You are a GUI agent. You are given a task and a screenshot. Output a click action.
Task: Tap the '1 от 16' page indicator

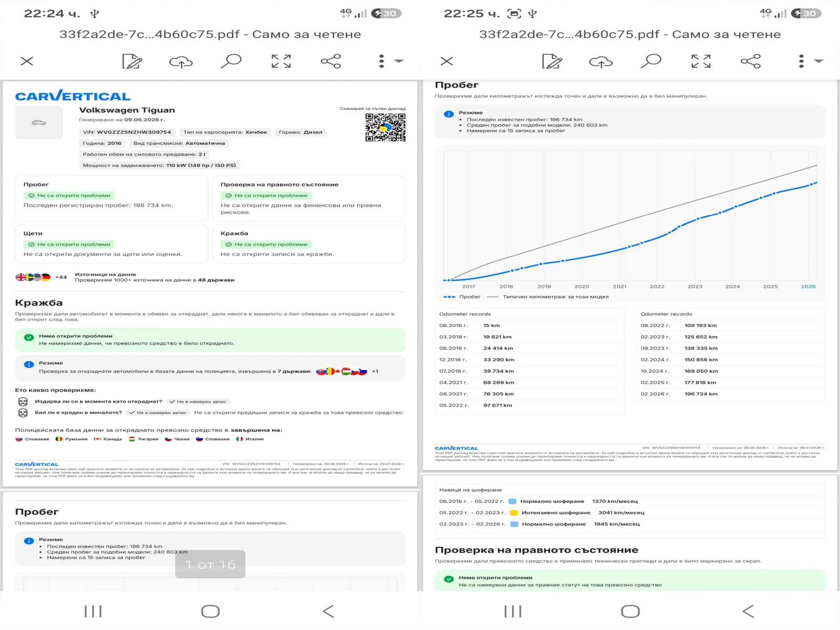210,564
